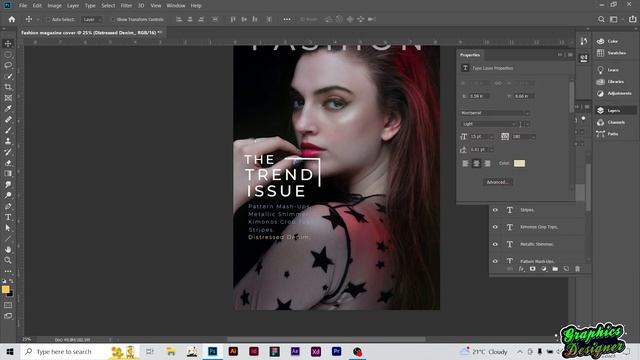Select the Hand tool

tap(8, 249)
